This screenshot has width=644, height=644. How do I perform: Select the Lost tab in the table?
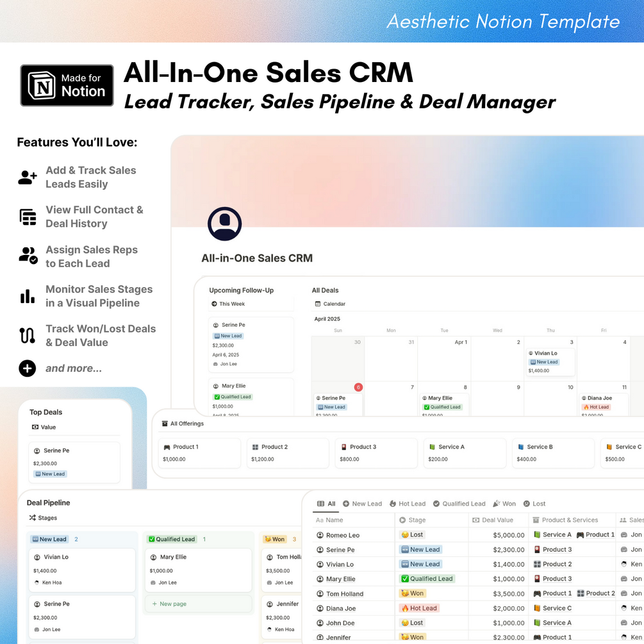pos(534,504)
